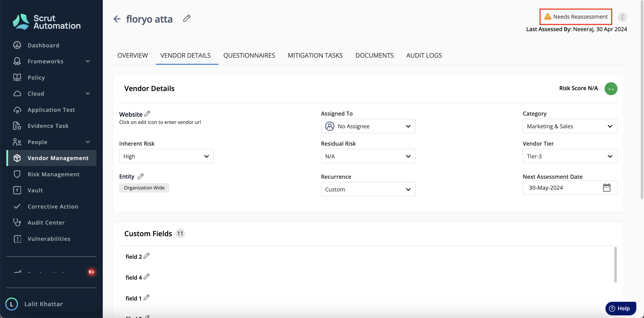
Task: Click the Vulnerabilities alert icon
Action: coord(17,239)
